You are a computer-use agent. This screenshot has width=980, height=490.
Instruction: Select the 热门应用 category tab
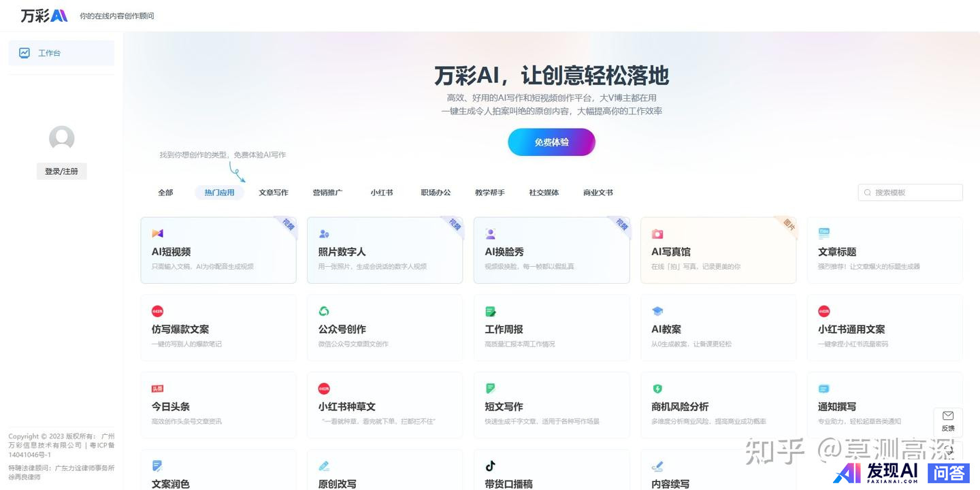coord(219,193)
